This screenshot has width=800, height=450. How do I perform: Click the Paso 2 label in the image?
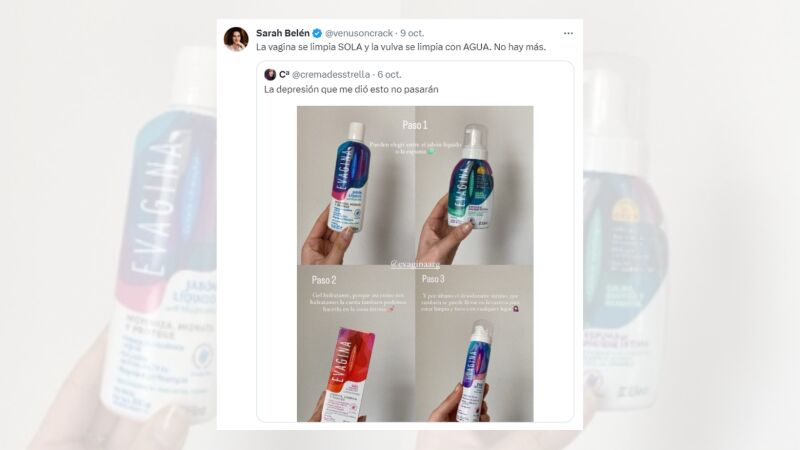324,280
